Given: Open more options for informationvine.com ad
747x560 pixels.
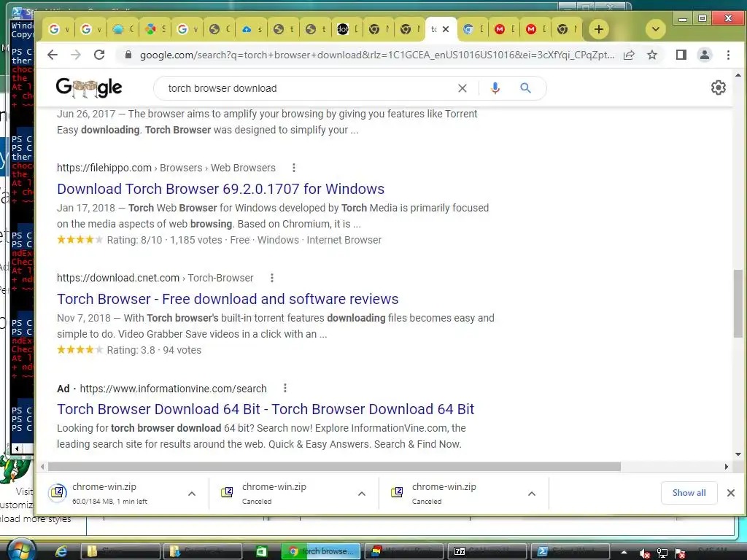Looking at the screenshot, I should click(285, 388).
